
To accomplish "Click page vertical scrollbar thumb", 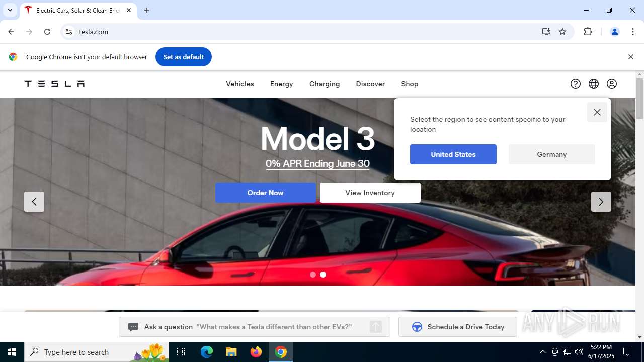I will (639, 99).
